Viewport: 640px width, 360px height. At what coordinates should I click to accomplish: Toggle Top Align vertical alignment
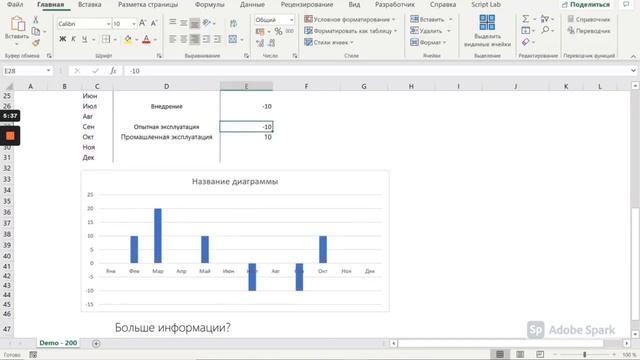click(x=173, y=23)
